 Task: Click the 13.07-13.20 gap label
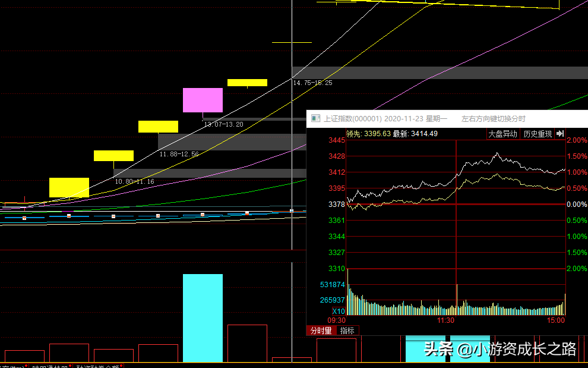coord(223,124)
